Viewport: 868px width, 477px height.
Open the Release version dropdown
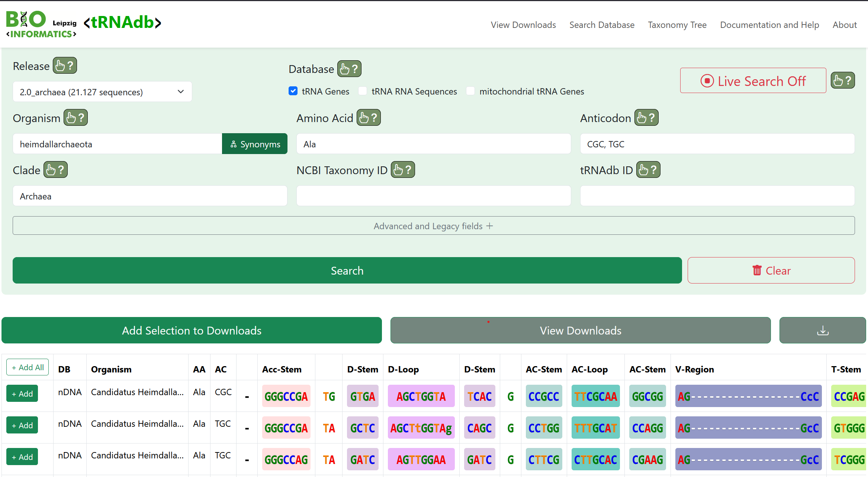point(102,92)
